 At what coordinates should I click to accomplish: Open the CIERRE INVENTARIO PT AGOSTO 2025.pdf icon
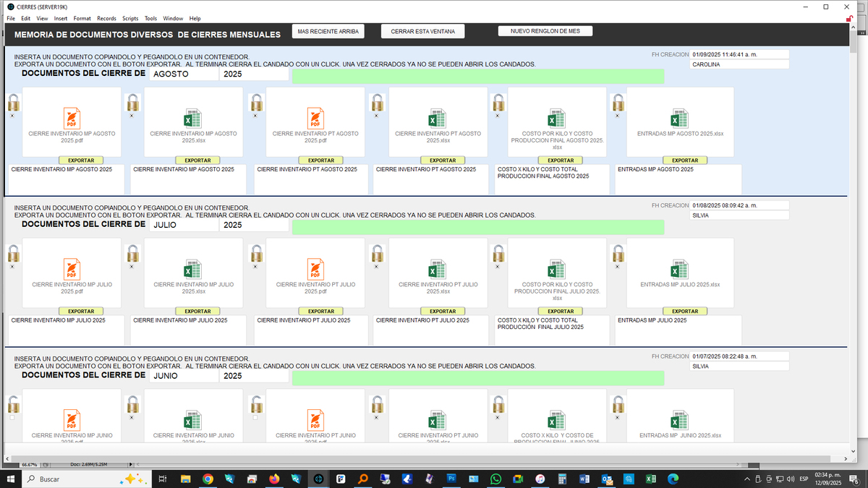[x=315, y=119]
